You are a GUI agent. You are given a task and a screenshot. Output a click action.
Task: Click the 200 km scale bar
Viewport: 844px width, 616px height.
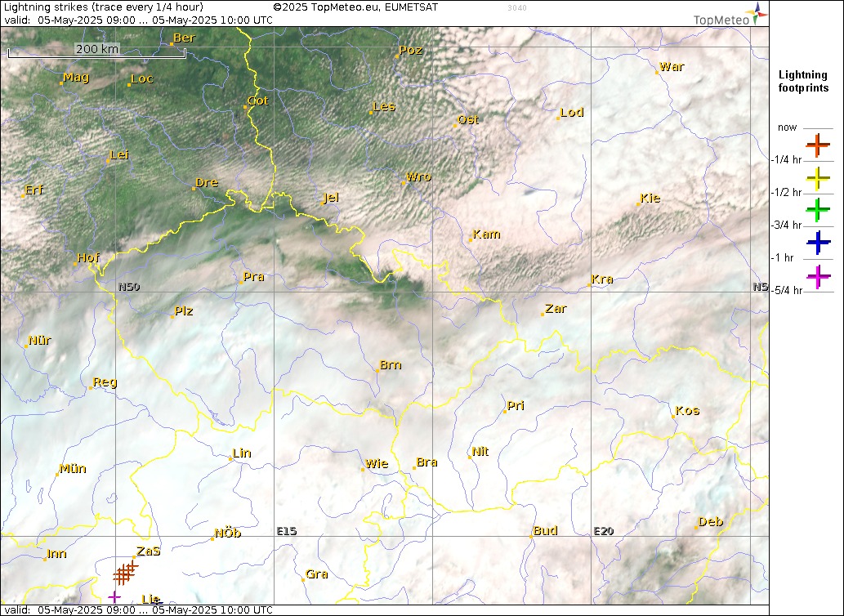point(97,51)
